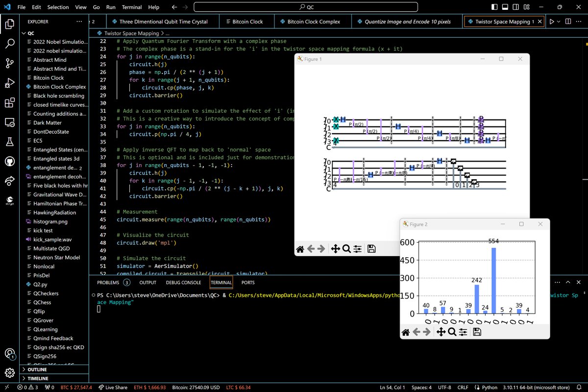Select the Pan tool in Figure 2

[441, 332]
